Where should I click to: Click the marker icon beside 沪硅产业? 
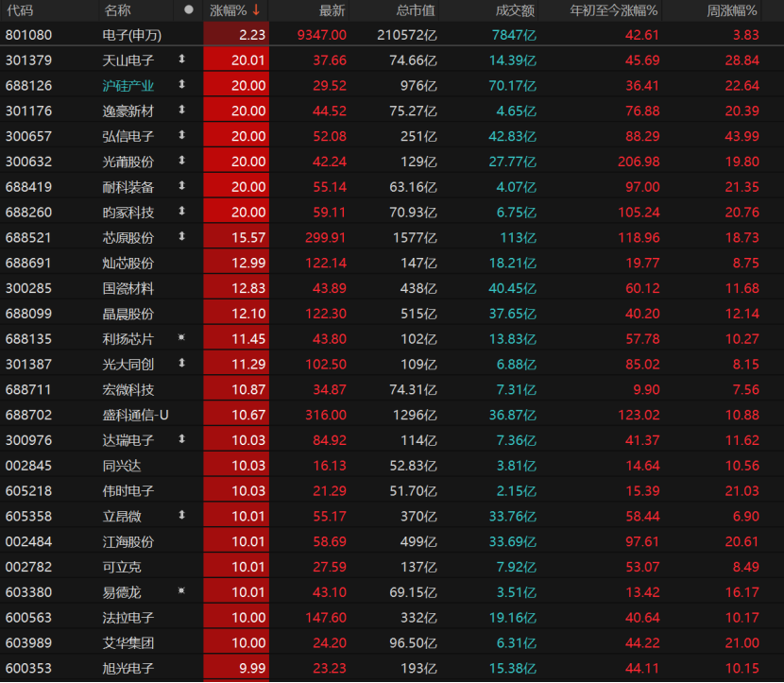(182, 84)
